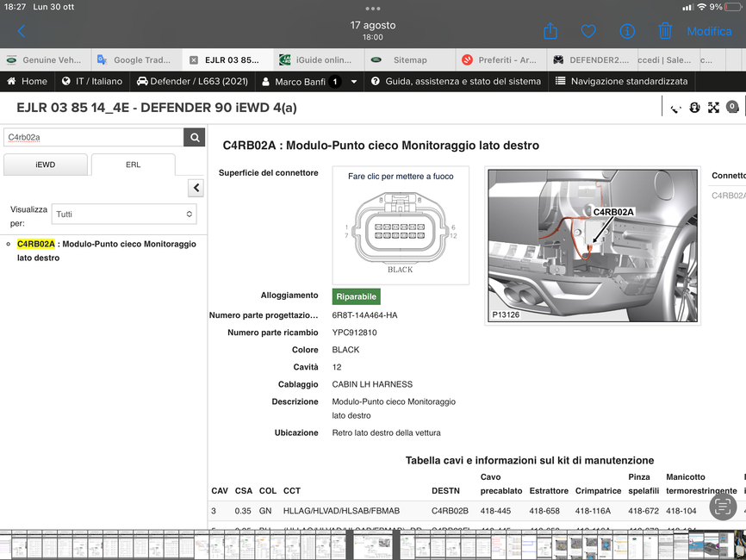Click 'Retro lato destro della vettura' text
This screenshot has width=746, height=560.
click(386, 433)
